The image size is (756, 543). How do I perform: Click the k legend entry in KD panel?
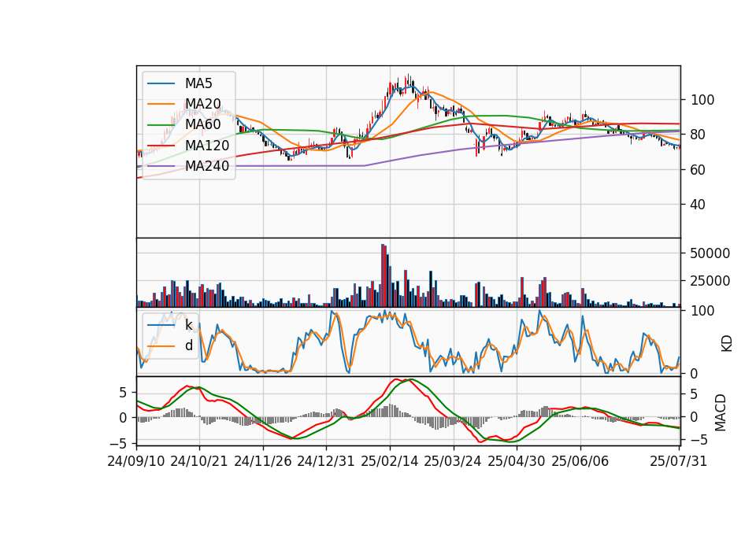[170, 325]
